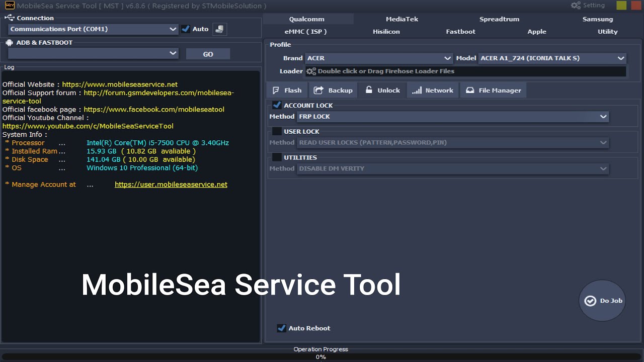Open the facebook.com/mobileseatool link
This screenshot has height=362, width=644.
click(x=154, y=110)
